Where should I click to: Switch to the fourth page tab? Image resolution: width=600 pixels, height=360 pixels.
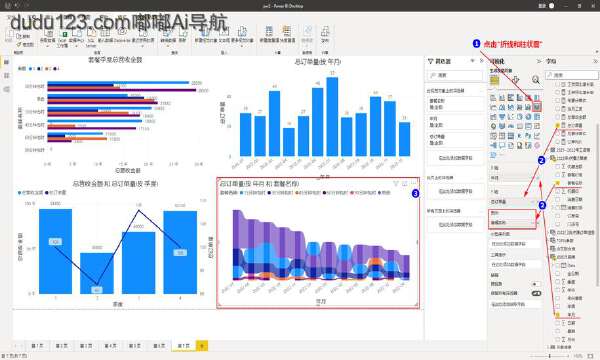tap(110, 346)
